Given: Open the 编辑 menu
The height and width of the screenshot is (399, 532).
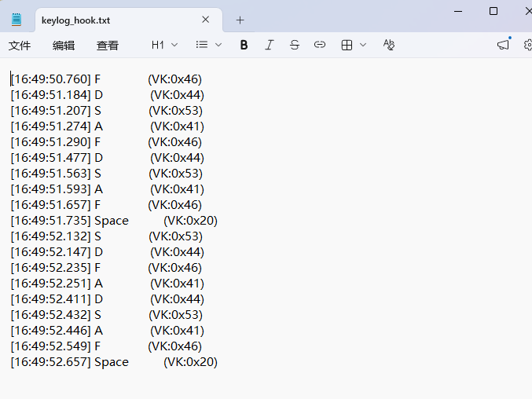Looking at the screenshot, I should [x=64, y=45].
